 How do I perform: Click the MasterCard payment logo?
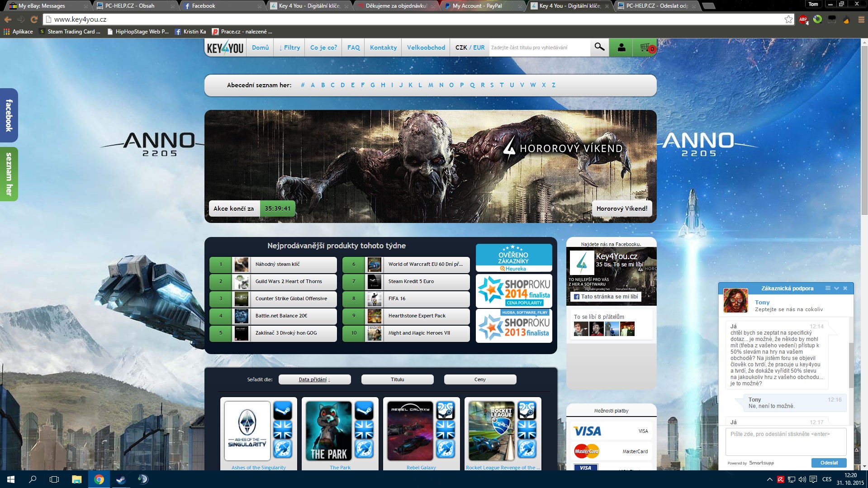[587, 451]
